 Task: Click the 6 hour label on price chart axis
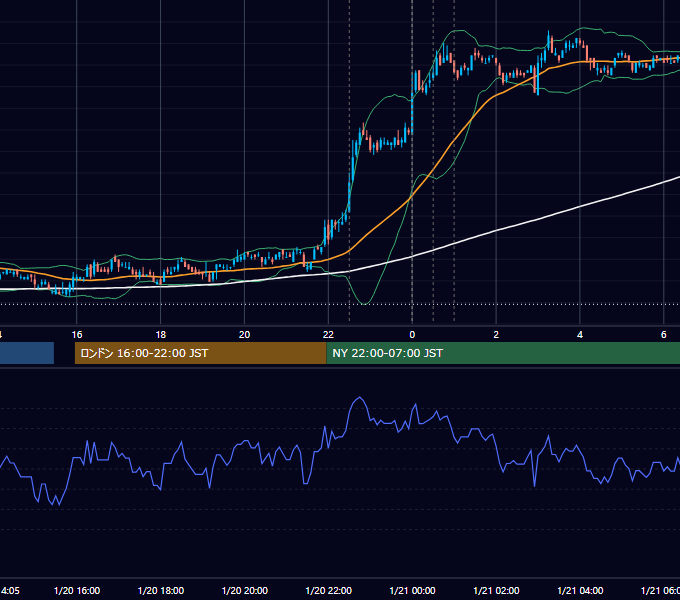click(x=664, y=335)
